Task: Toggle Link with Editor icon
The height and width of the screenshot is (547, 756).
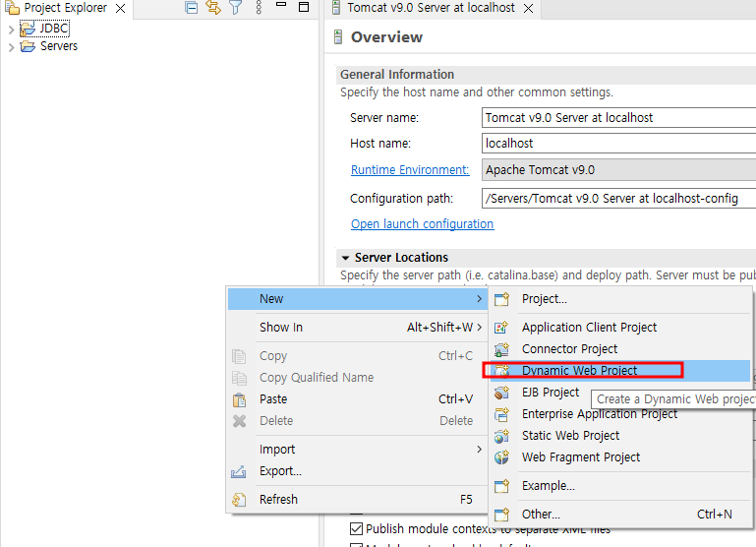Action: 213,8
